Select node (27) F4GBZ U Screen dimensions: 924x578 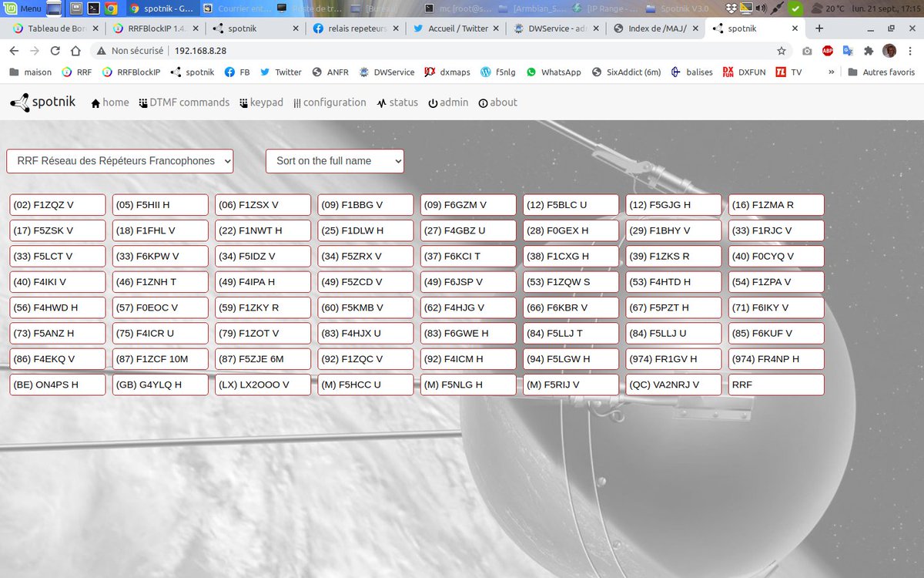tap(468, 230)
